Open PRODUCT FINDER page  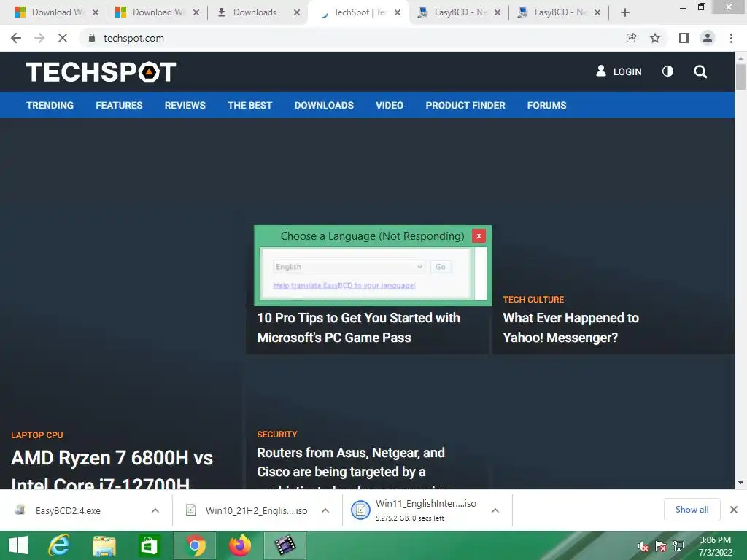click(x=465, y=105)
